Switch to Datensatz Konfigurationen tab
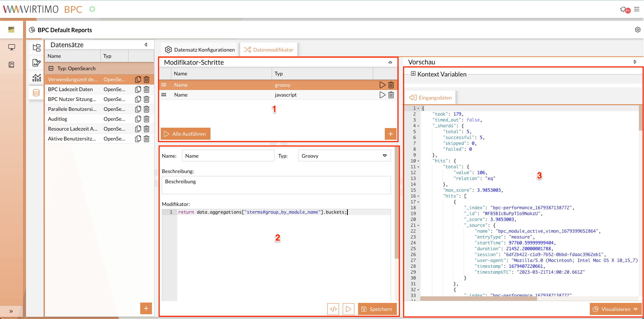Image resolution: width=644 pixels, height=319 pixels. coord(200,50)
